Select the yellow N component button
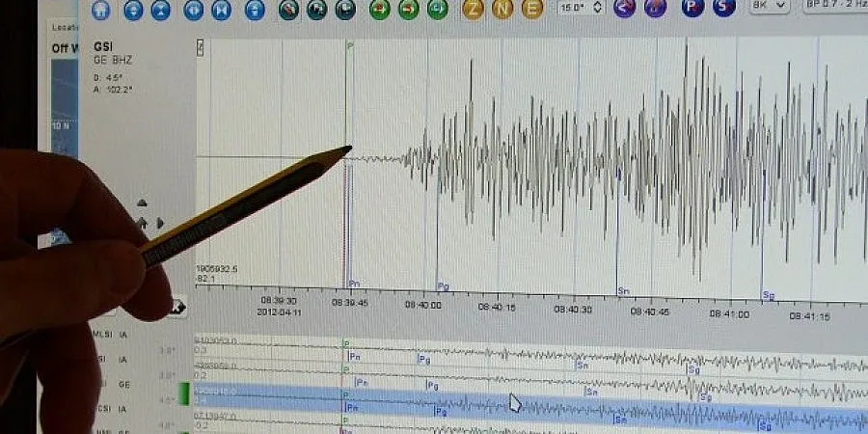Image resolution: width=868 pixels, height=434 pixels. click(502, 9)
